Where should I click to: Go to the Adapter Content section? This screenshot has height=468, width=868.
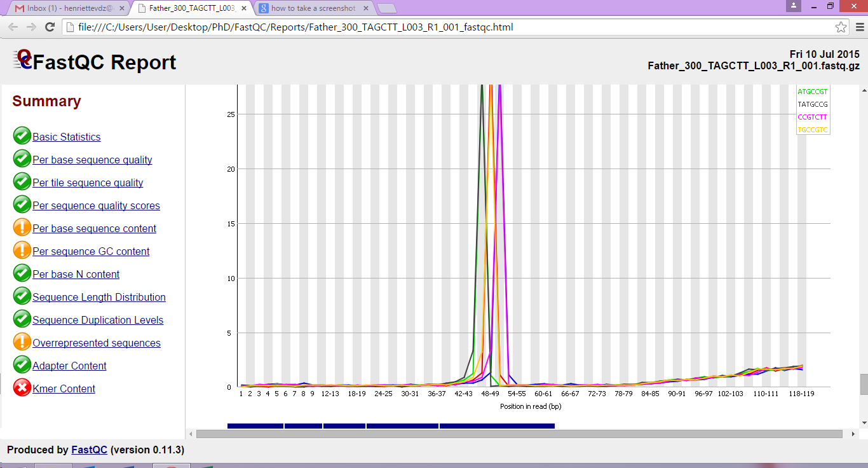(x=69, y=366)
